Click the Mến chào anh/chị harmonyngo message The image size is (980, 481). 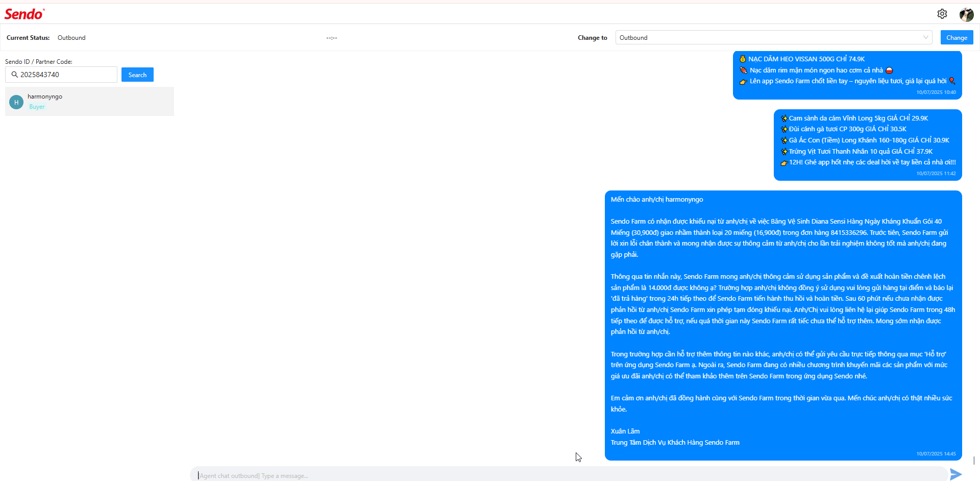pyautogui.click(x=783, y=325)
